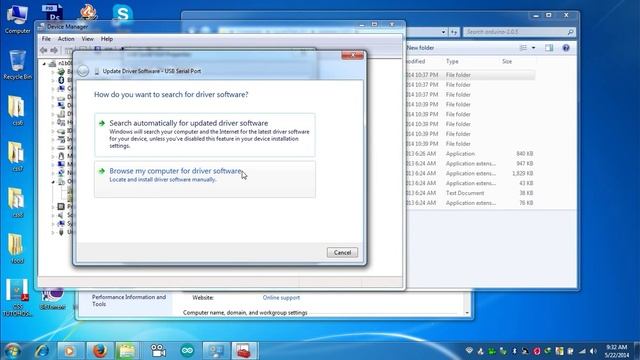This screenshot has height=360, width=640.
Task: Select the row with size 1,829 KB
Action: point(470,173)
